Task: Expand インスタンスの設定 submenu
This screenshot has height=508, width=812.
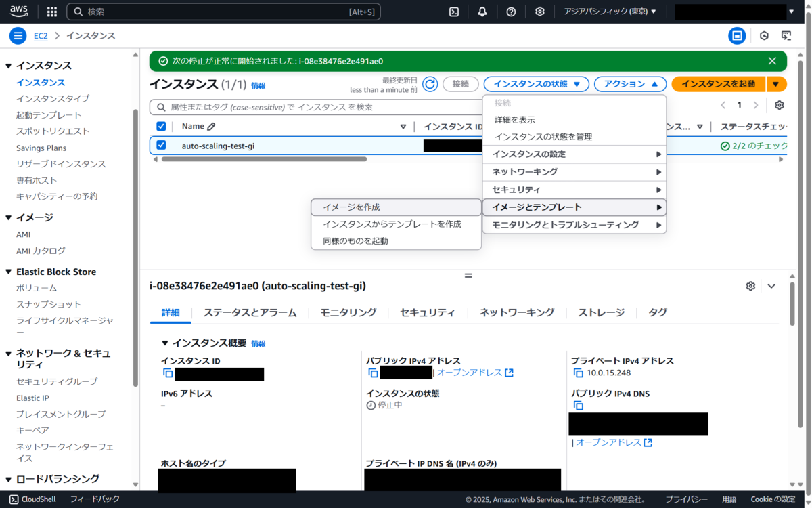Action: (x=574, y=154)
